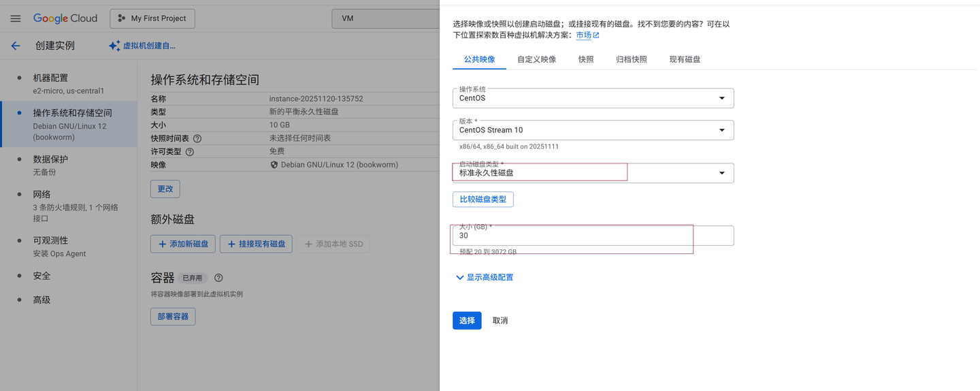Viewport: 980px width, 391px height.
Task: Open help icon beside 快照时间表
Action: pos(197,138)
